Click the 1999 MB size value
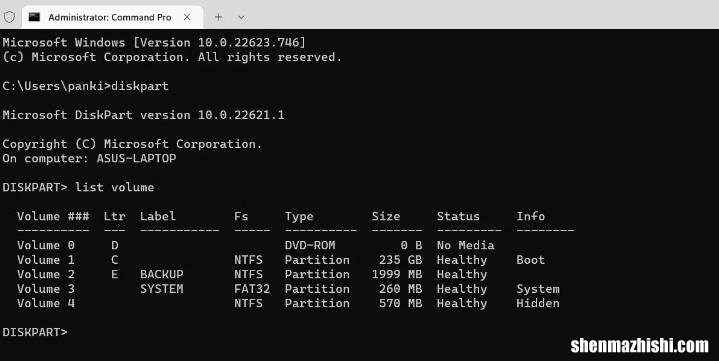 point(397,274)
